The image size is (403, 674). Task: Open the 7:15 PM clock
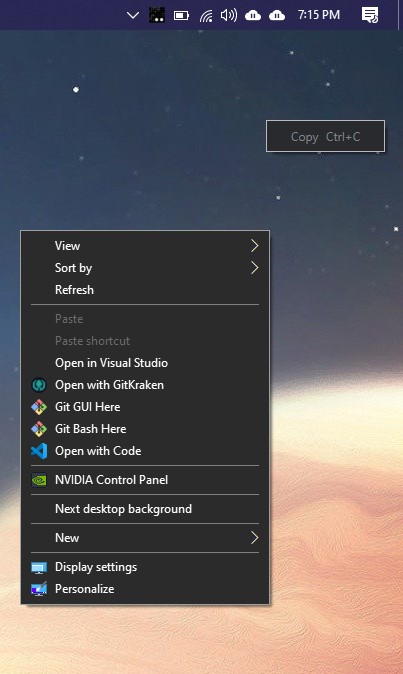[319, 15]
